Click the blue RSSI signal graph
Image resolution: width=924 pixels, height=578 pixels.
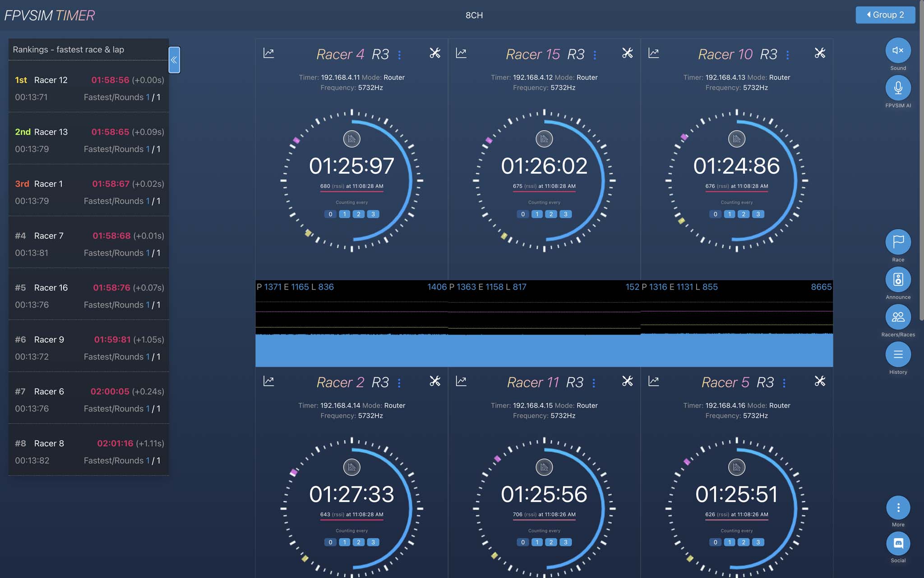pyautogui.click(x=544, y=350)
